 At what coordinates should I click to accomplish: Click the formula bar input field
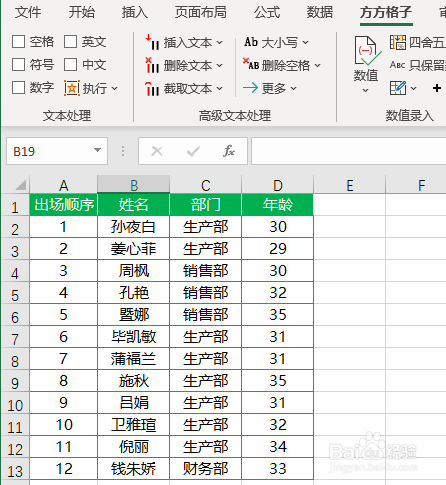[348, 151]
